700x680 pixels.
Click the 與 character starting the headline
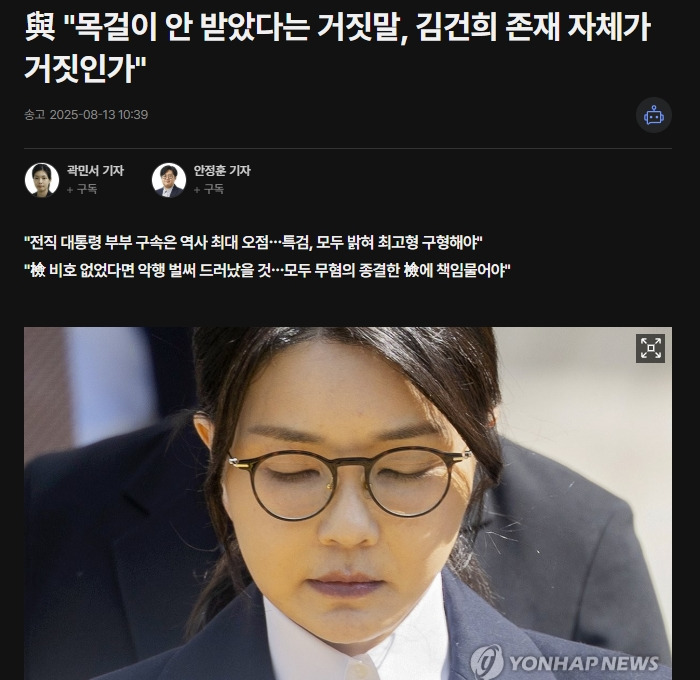tap(40, 27)
